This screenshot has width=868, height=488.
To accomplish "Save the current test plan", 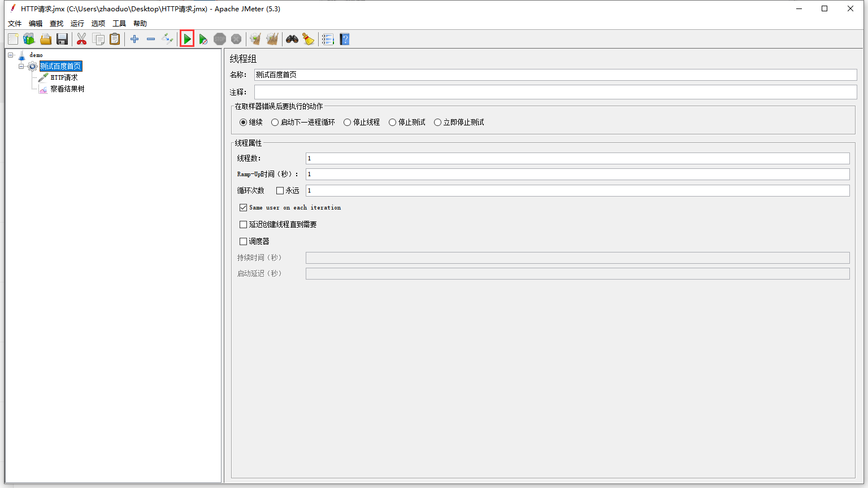I will (62, 38).
